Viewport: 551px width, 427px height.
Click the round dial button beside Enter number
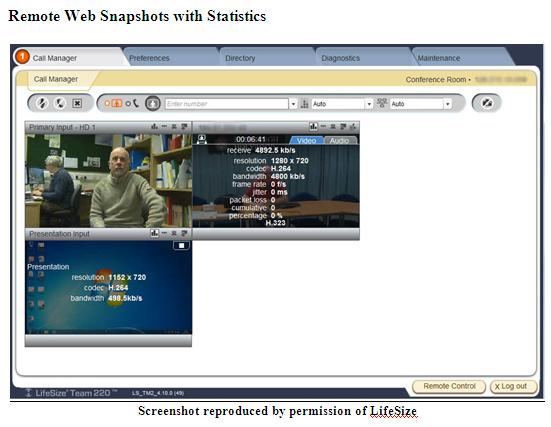click(x=153, y=103)
